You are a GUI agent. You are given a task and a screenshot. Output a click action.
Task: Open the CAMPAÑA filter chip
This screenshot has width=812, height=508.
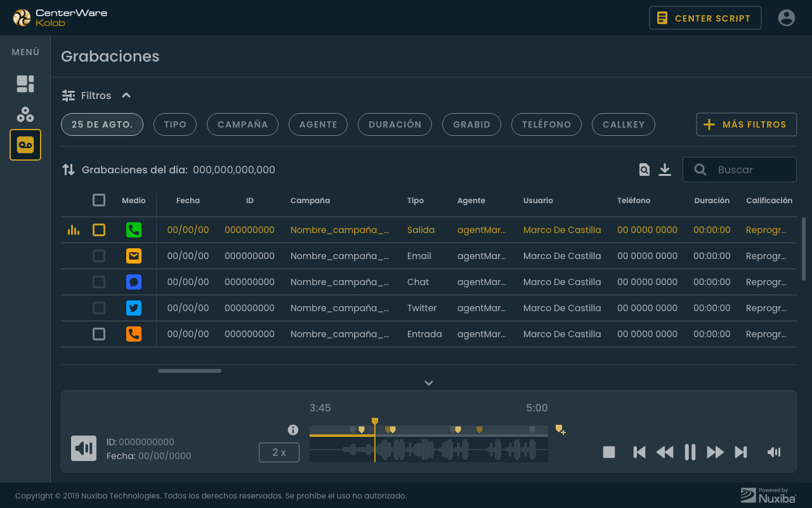pyautogui.click(x=242, y=124)
